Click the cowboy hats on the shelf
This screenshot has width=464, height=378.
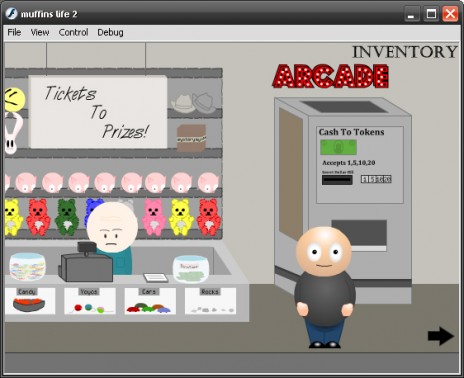click(x=194, y=103)
